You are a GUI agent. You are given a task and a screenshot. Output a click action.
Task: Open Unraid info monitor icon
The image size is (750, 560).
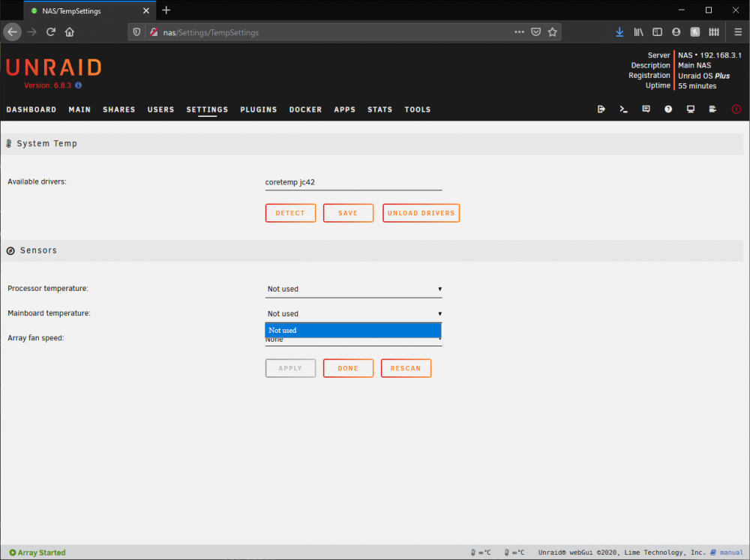pos(690,109)
